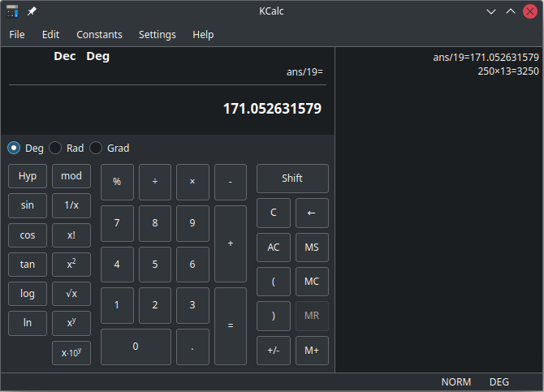Open the Help menu
This screenshot has width=544, height=392.
(x=203, y=35)
